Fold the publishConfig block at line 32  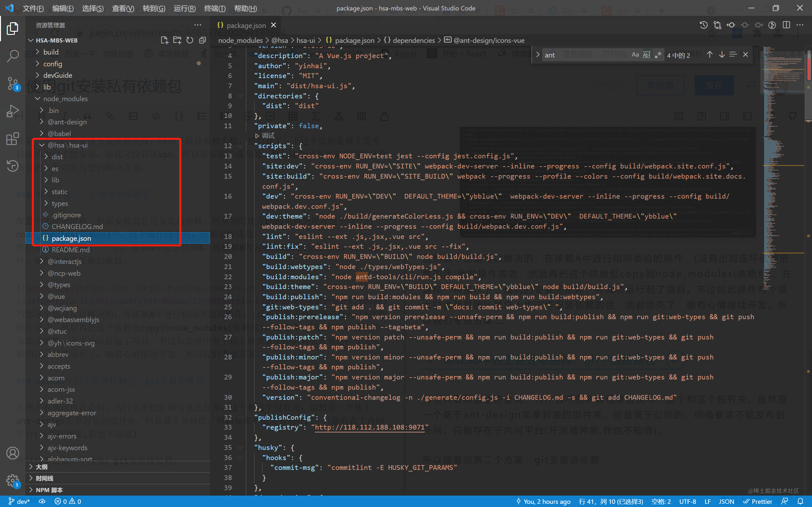pyautogui.click(x=240, y=418)
